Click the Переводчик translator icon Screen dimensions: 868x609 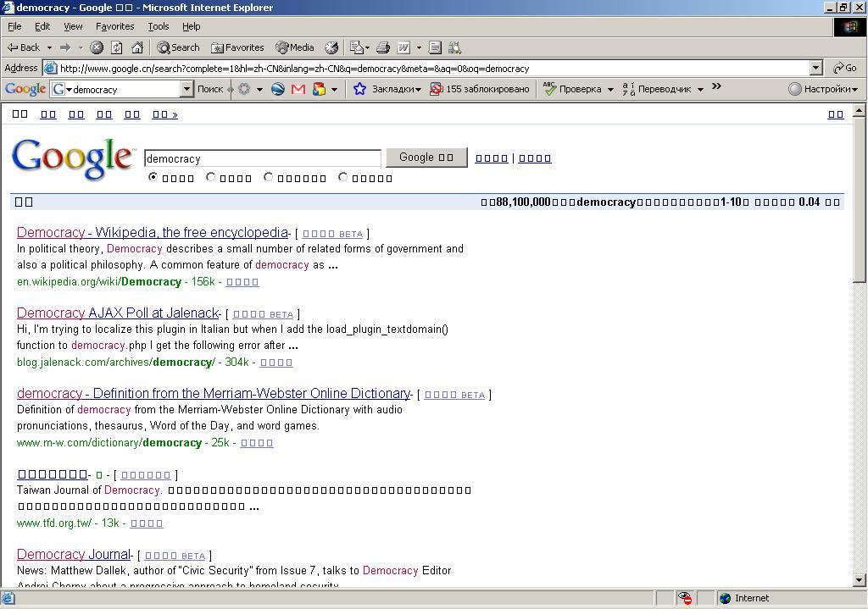tap(628, 88)
